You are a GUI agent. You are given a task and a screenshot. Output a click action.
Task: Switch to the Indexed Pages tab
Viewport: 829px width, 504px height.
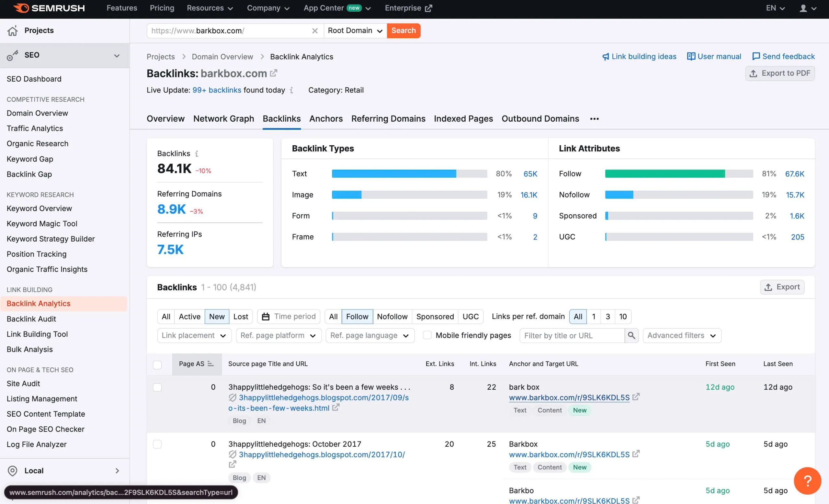pyautogui.click(x=463, y=119)
